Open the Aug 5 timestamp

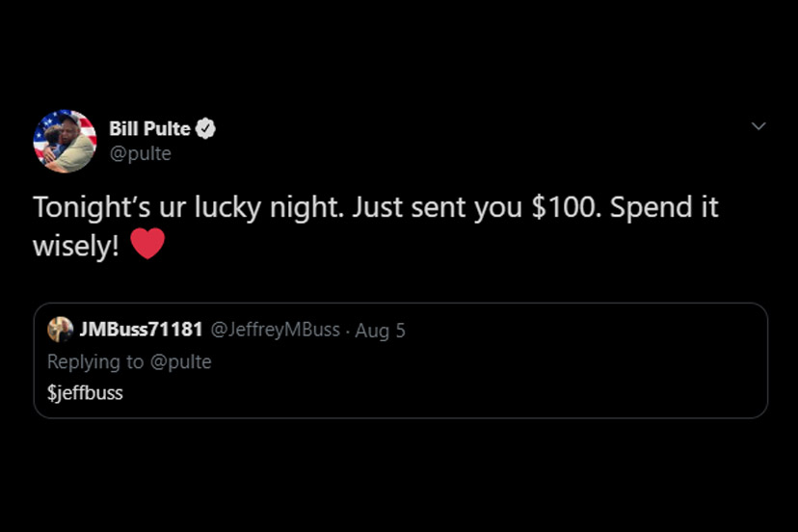click(x=381, y=331)
